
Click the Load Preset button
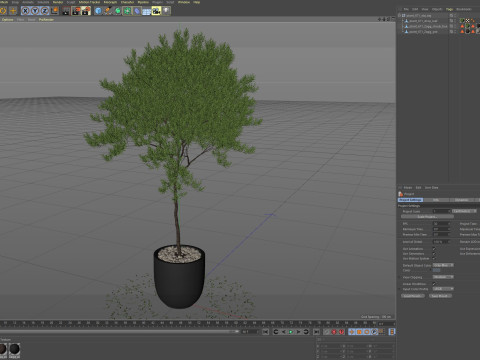click(x=413, y=296)
